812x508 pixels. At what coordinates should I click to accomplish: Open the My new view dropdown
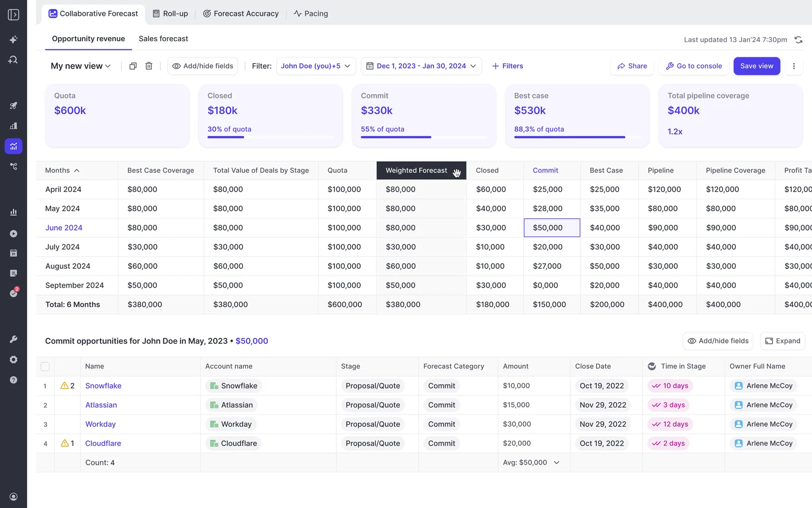click(81, 66)
